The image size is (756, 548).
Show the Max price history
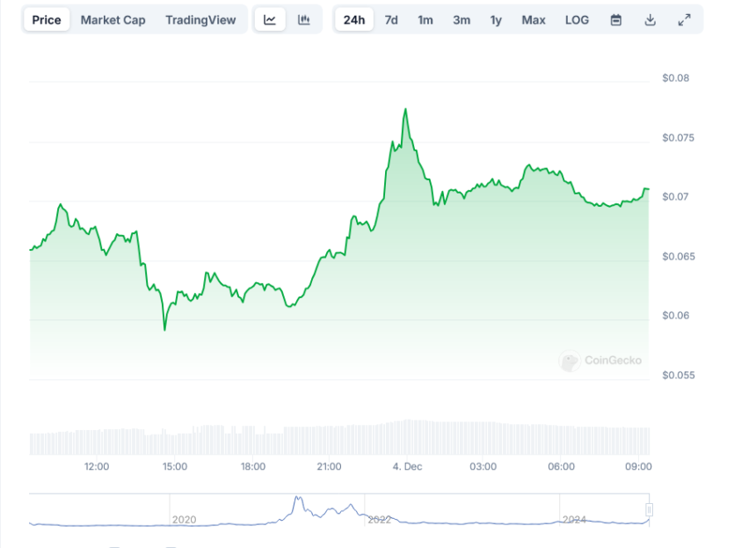(x=533, y=20)
